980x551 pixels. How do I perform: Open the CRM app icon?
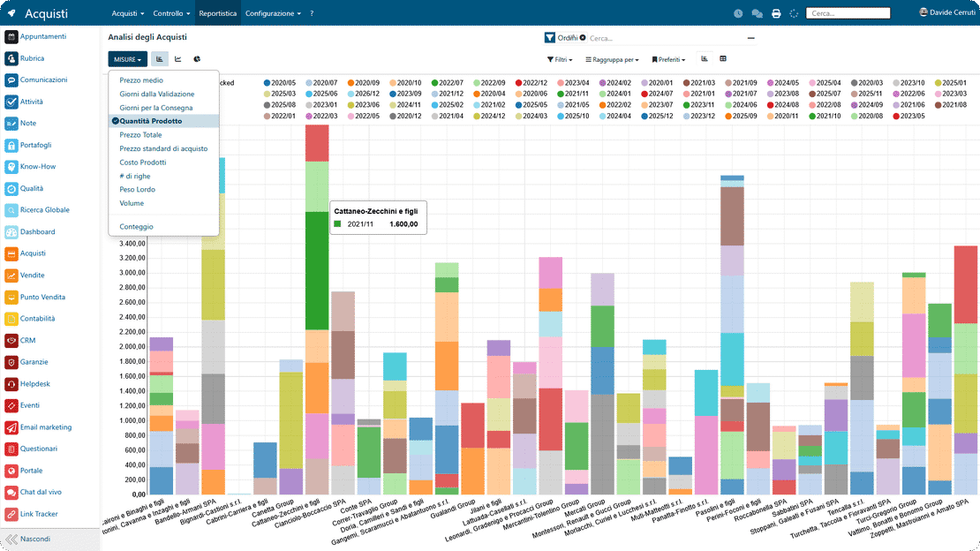[x=11, y=341]
